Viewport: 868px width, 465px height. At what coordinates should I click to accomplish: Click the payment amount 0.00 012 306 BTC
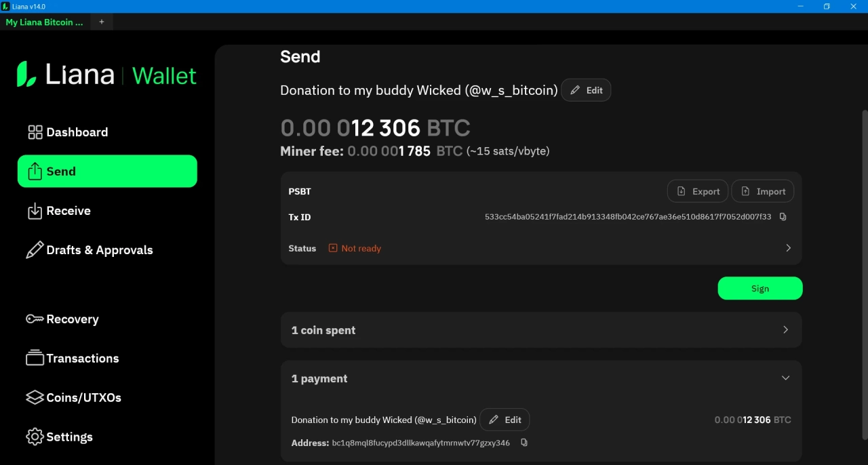[x=753, y=420]
